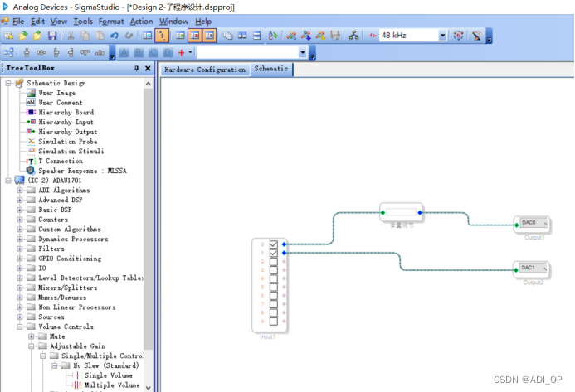This screenshot has width=575, height=392.
Task: Open the Tools menu
Action: coord(83,22)
